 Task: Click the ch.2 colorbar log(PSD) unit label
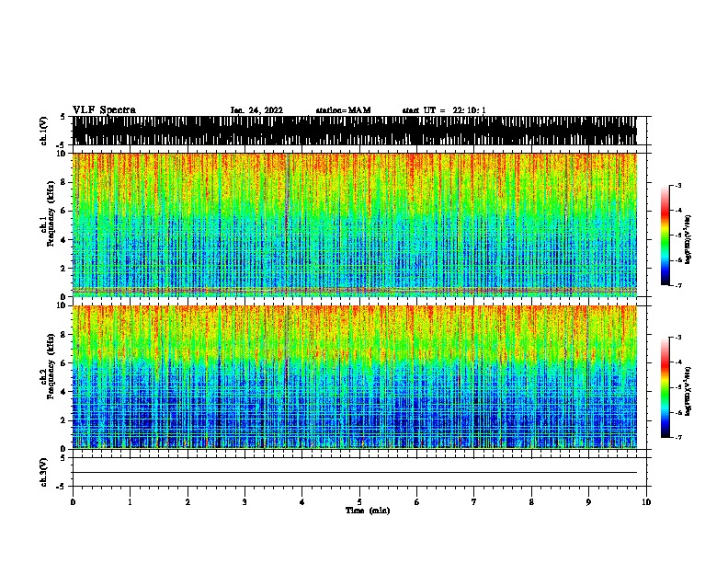tap(688, 391)
